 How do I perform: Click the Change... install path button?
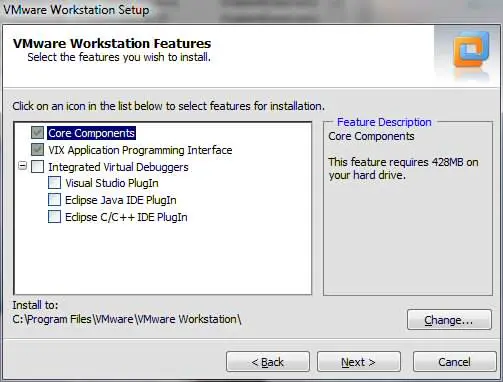pyautogui.click(x=449, y=320)
